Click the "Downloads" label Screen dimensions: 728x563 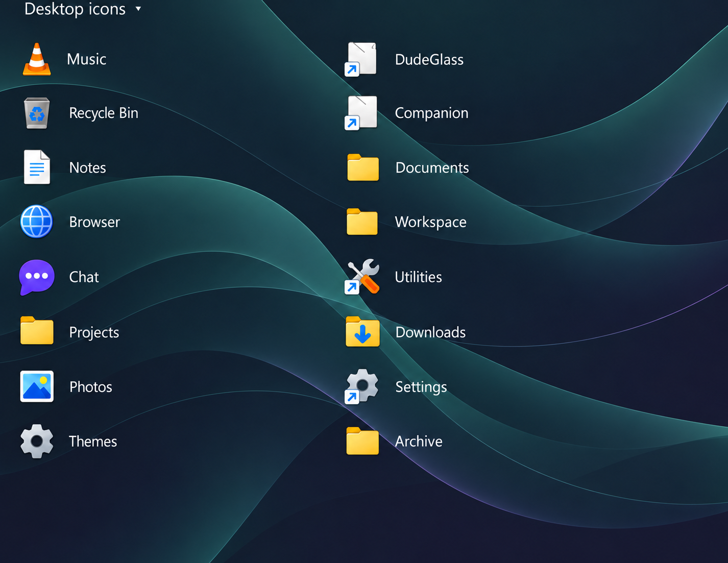430,332
